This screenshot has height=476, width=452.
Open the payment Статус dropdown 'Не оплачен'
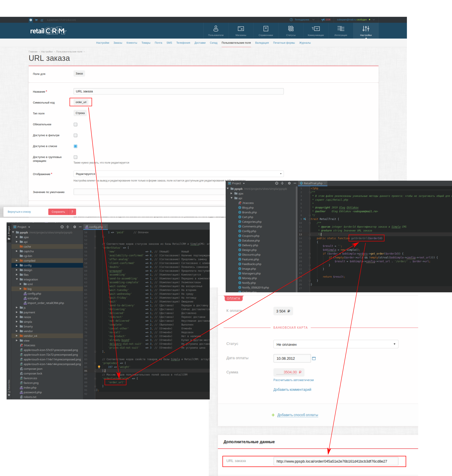click(x=336, y=344)
